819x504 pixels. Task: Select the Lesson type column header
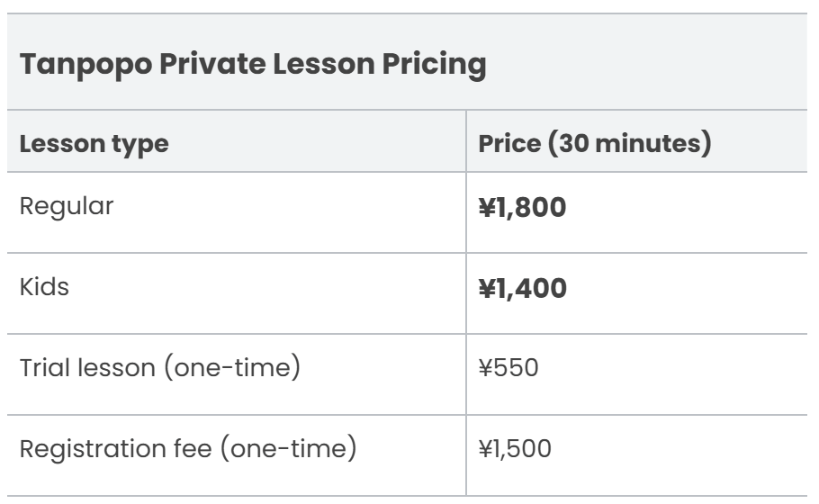[94, 143]
